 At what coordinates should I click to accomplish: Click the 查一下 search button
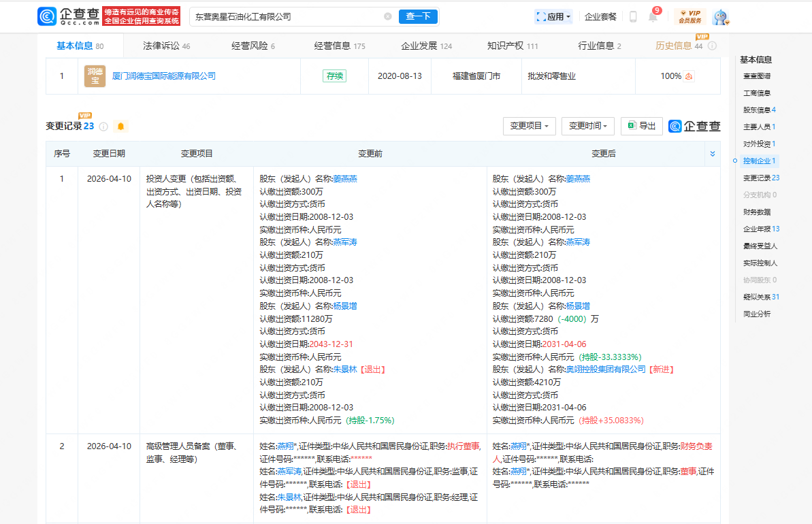(418, 16)
